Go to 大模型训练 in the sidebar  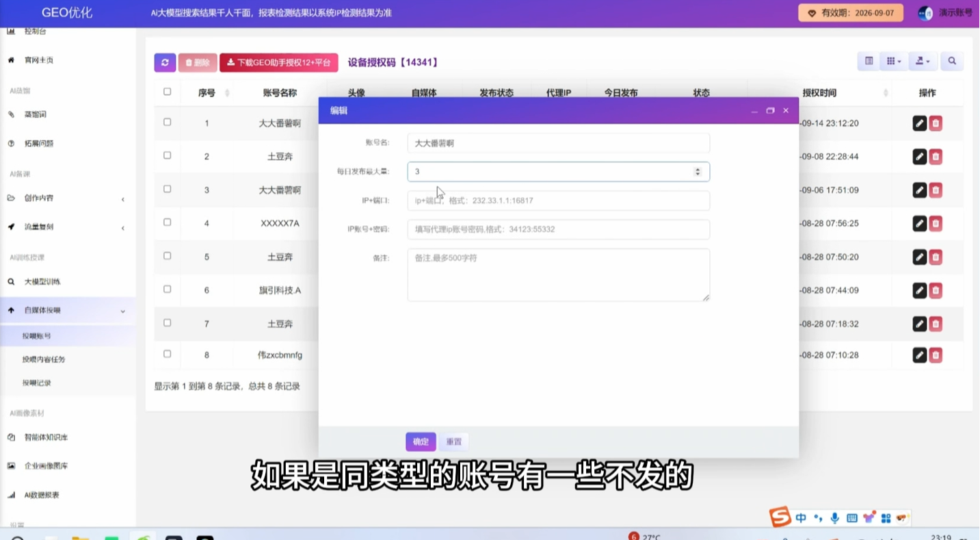click(42, 282)
